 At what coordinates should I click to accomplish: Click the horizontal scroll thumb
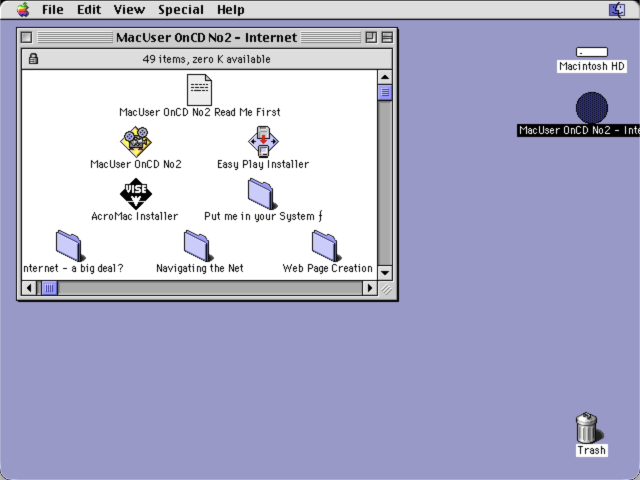[49, 288]
